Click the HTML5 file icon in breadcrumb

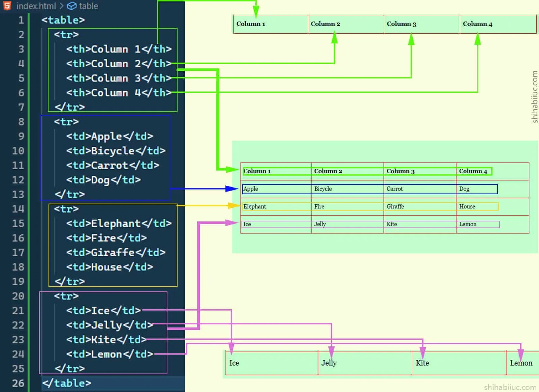click(x=7, y=6)
